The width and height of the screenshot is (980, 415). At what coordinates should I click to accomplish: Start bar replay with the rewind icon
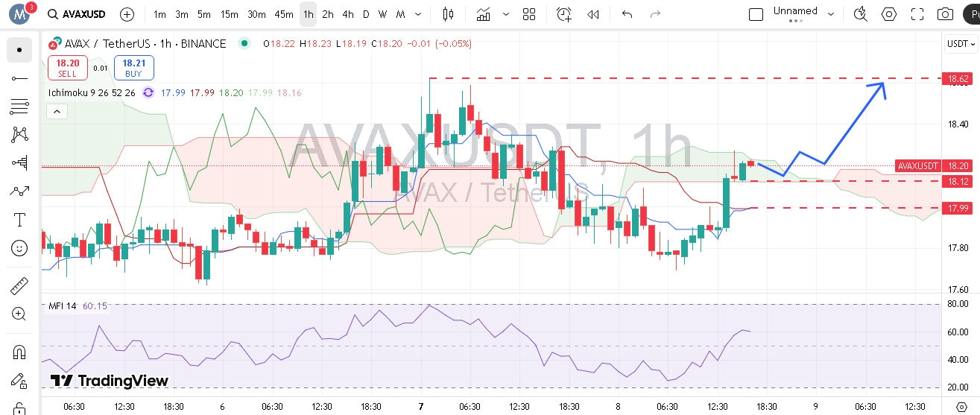(593, 14)
